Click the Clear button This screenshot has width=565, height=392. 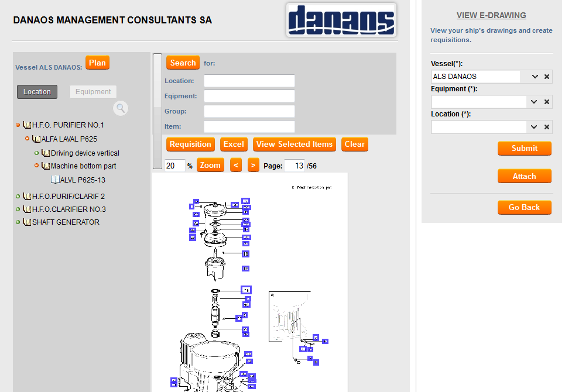click(x=355, y=144)
